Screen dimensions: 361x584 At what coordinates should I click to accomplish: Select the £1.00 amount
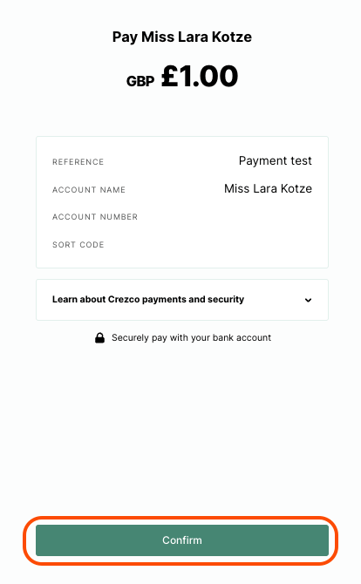point(200,76)
